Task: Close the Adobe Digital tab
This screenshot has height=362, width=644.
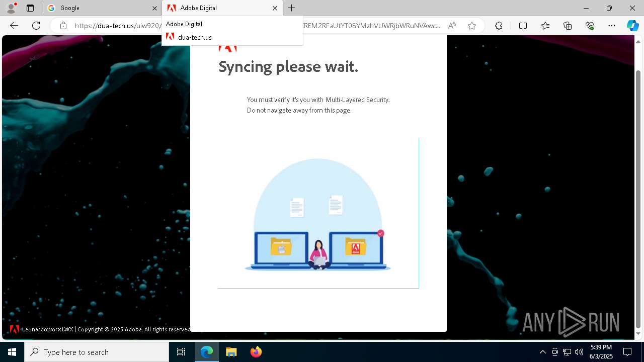Action: click(x=275, y=8)
